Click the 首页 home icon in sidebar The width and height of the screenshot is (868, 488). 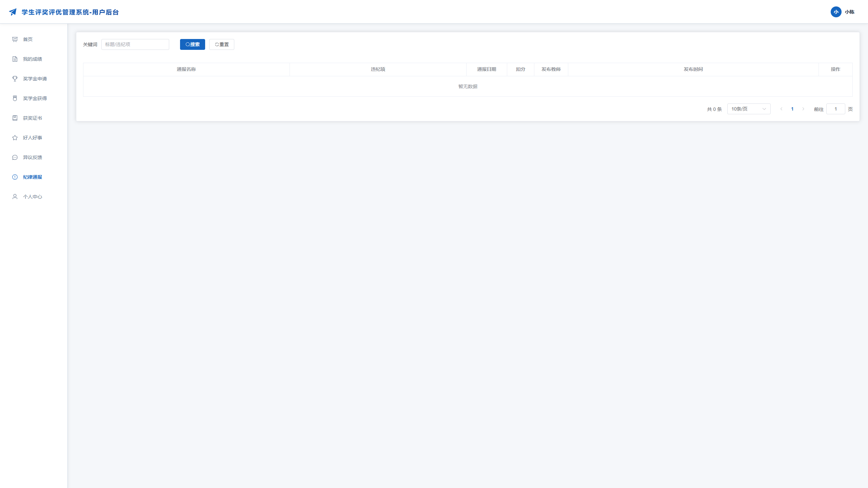15,39
